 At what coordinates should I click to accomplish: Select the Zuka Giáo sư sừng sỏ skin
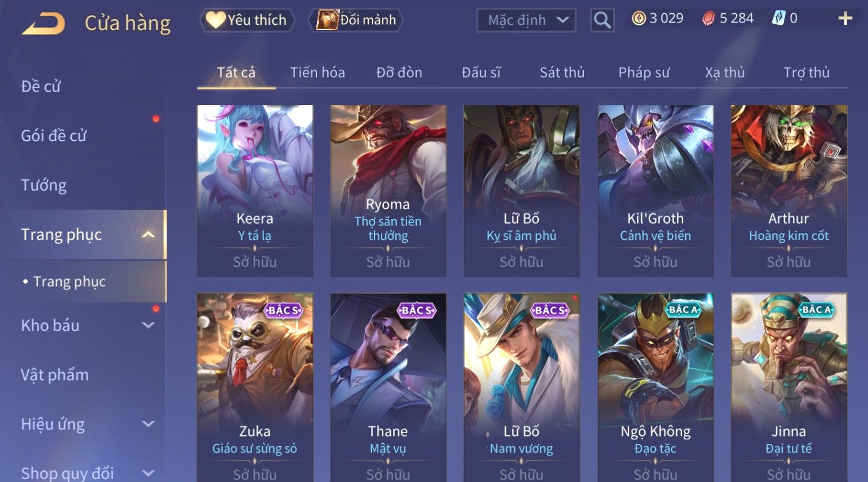pyautogui.click(x=255, y=387)
